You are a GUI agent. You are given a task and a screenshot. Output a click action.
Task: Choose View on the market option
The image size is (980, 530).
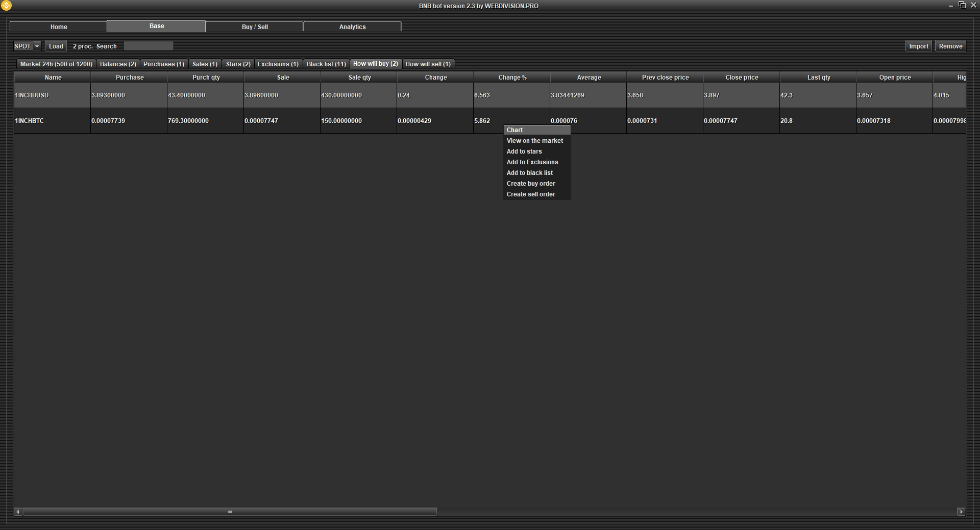[x=535, y=141]
